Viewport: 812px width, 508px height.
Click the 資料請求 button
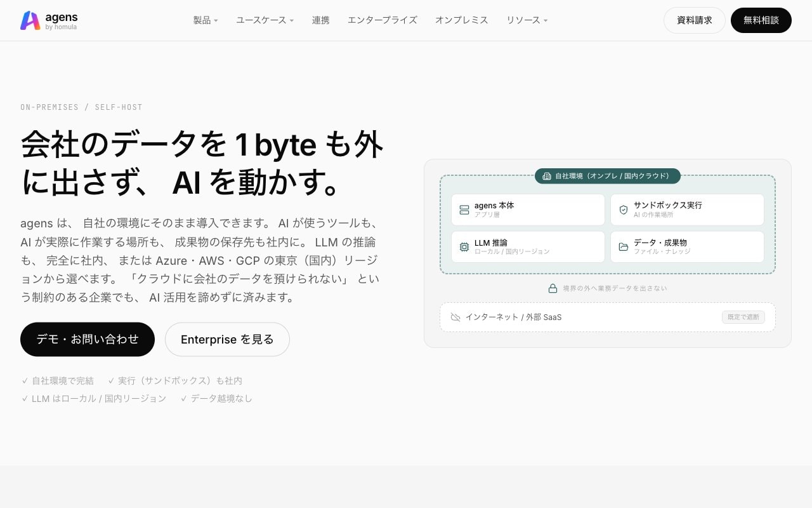695,20
